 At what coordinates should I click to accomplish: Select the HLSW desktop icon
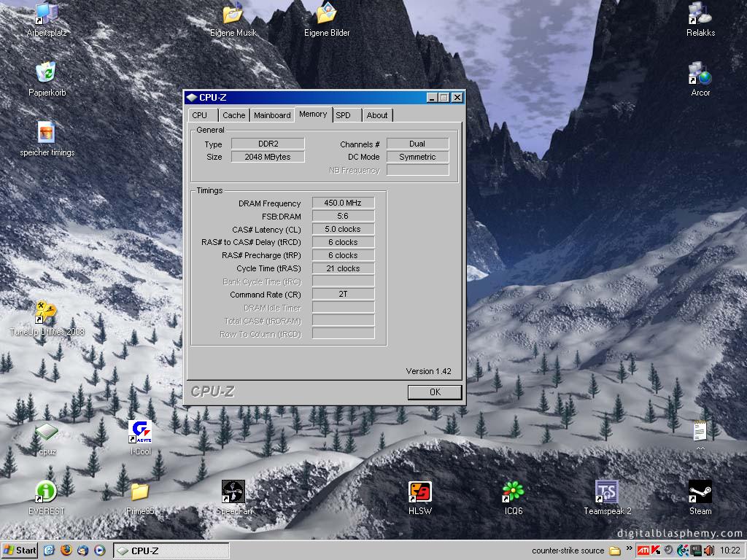point(419,492)
